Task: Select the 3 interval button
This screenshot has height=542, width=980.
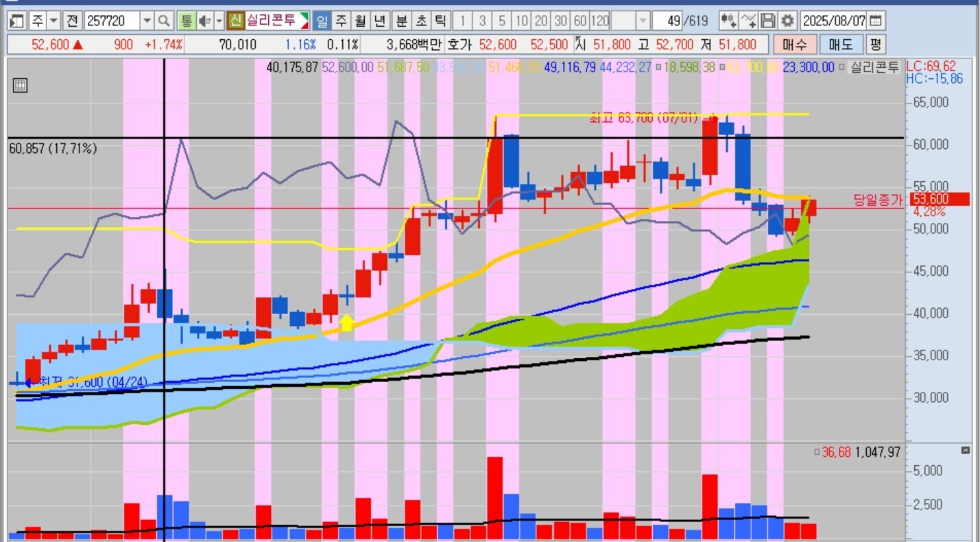Action: point(483,21)
